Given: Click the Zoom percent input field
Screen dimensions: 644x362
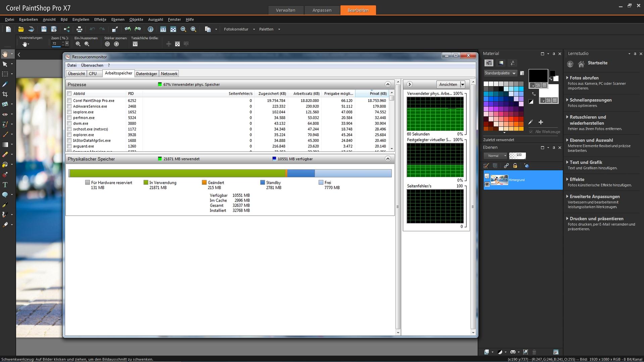Looking at the screenshot, I should (x=56, y=44).
